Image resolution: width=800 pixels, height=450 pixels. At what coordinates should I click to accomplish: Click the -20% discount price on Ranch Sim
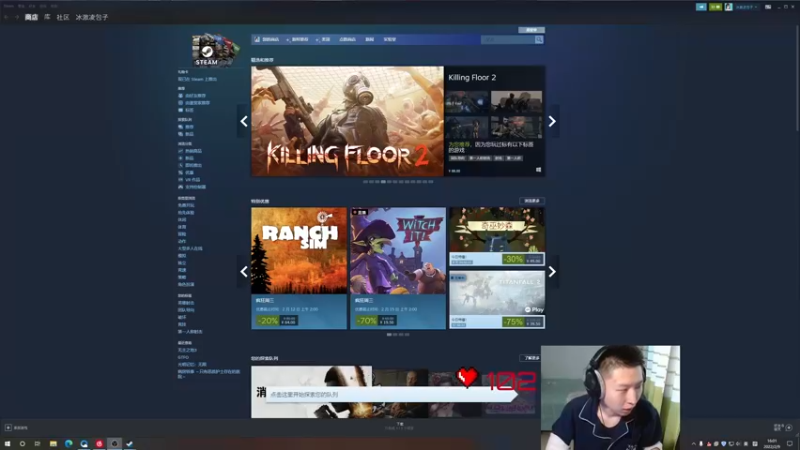[x=277, y=320]
